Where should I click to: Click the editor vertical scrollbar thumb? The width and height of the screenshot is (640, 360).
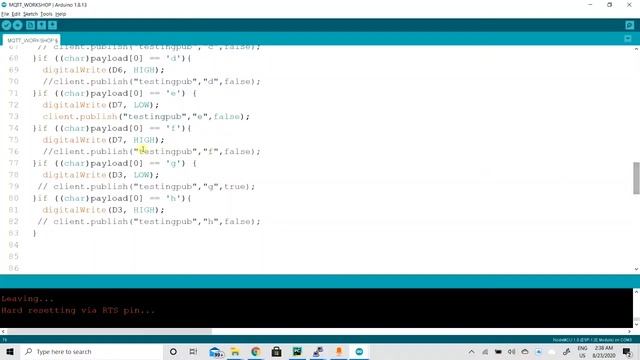[x=636, y=178]
